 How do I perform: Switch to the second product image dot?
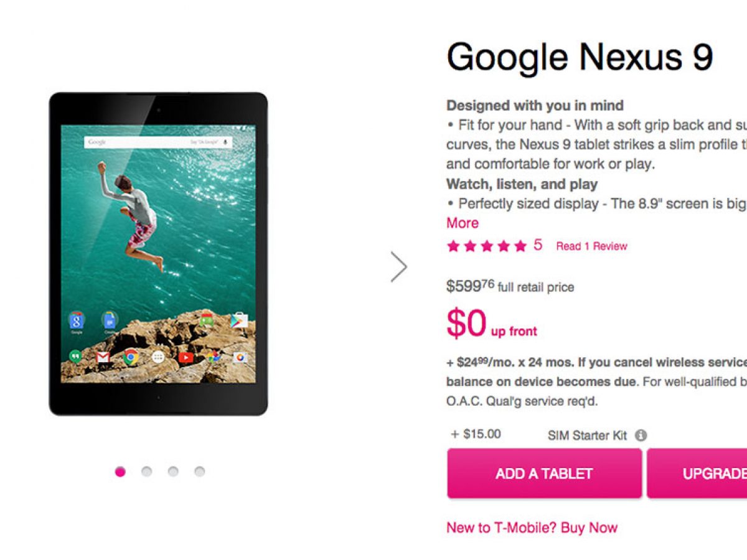pyautogui.click(x=146, y=472)
